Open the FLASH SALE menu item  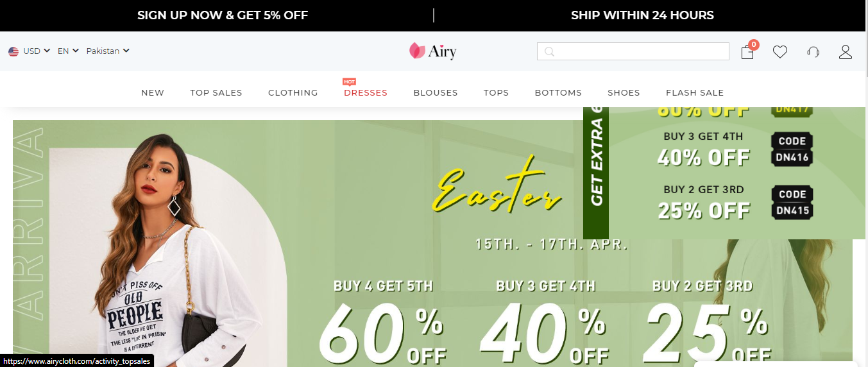point(695,92)
